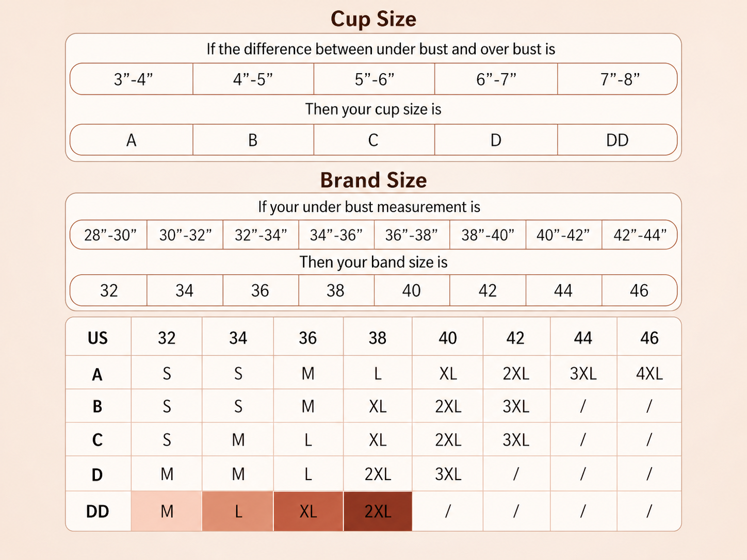Click the 3”-4” difference cell
This screenshot has width=747, height=560.
132,79
